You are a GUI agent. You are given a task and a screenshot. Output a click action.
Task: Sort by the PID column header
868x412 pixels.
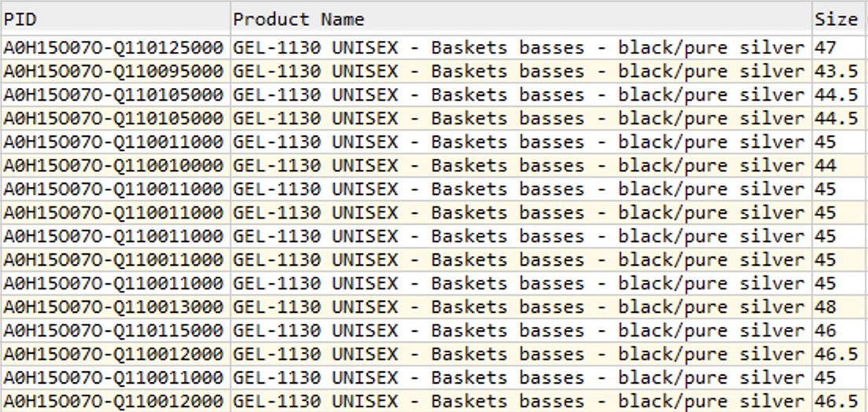[115, 19]
